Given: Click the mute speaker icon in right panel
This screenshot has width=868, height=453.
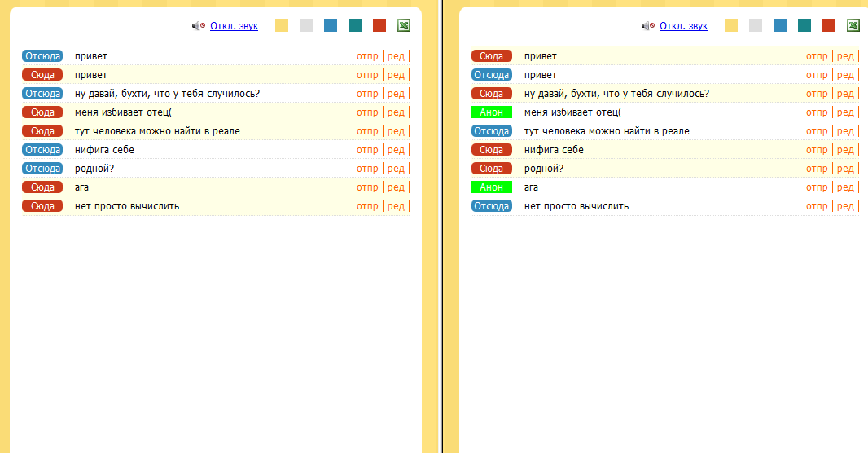Looking at the screenshot, I should (x=647, y=25).
